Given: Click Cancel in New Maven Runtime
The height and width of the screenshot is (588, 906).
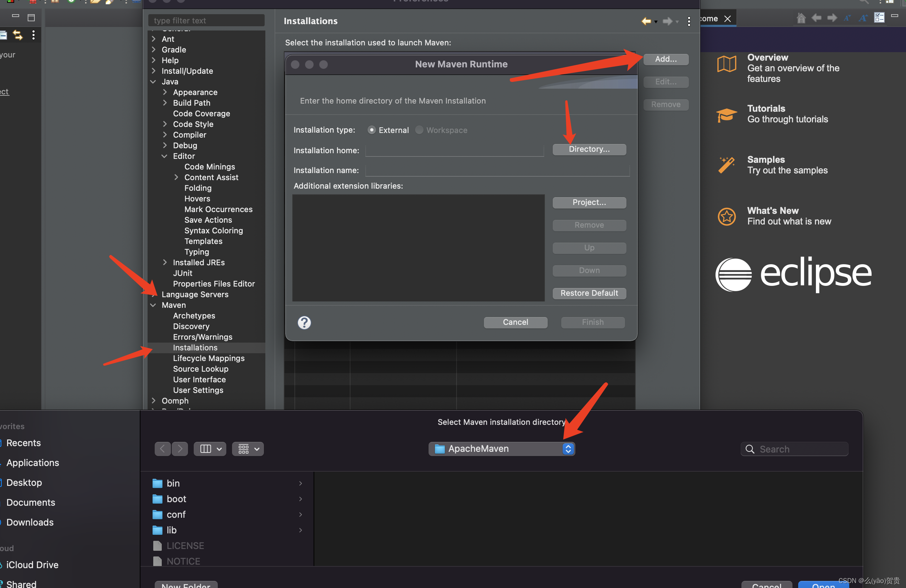Looking at the screenshot, I should click(x=515, y=322).
